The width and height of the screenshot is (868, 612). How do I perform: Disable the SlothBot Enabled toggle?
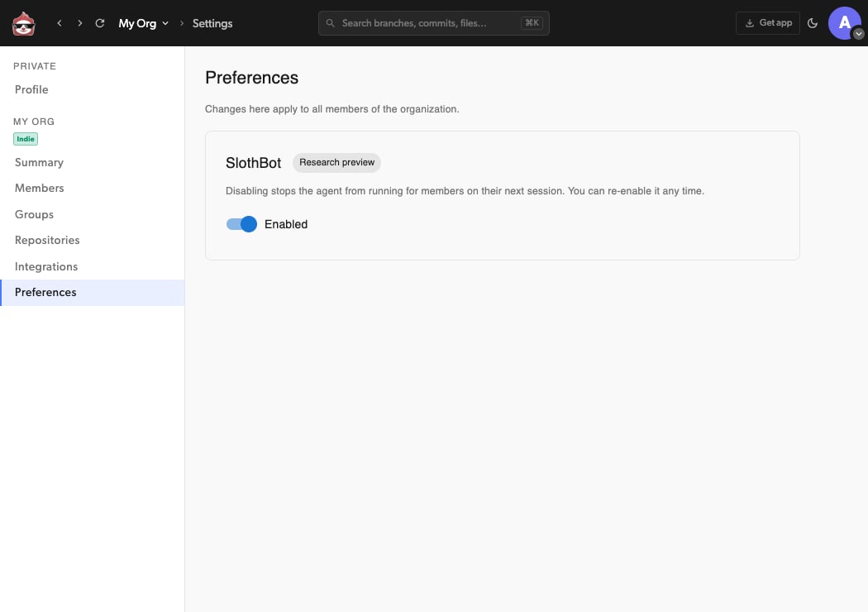(x=241, y=224)
